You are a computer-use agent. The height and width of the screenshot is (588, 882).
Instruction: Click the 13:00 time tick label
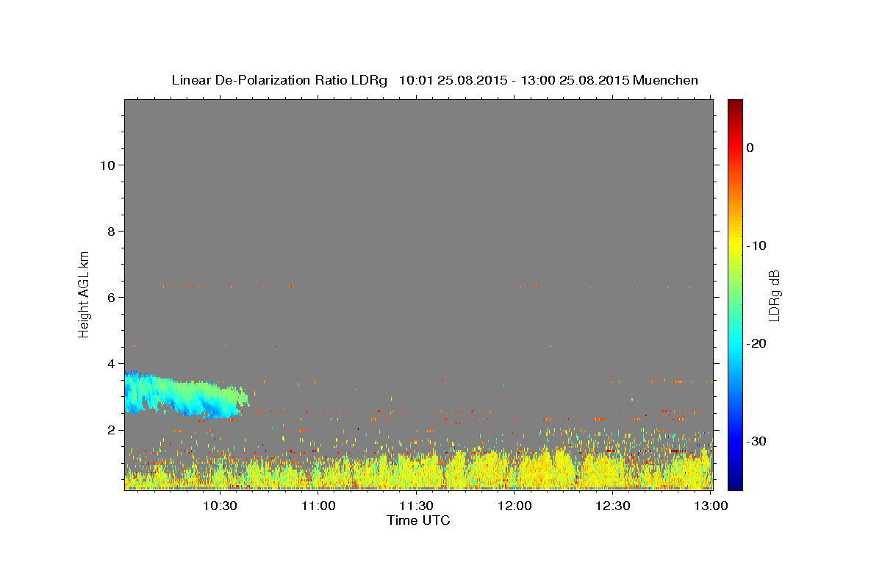[711, 506]
